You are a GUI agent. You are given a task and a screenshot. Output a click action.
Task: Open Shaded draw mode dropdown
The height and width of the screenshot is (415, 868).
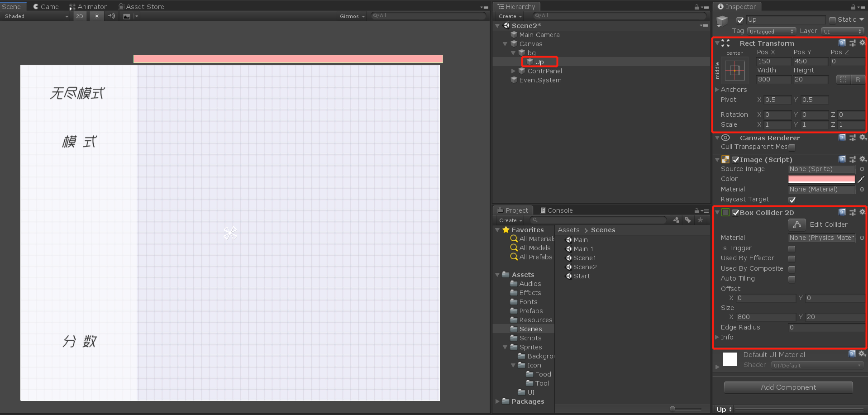coord(36,16)
